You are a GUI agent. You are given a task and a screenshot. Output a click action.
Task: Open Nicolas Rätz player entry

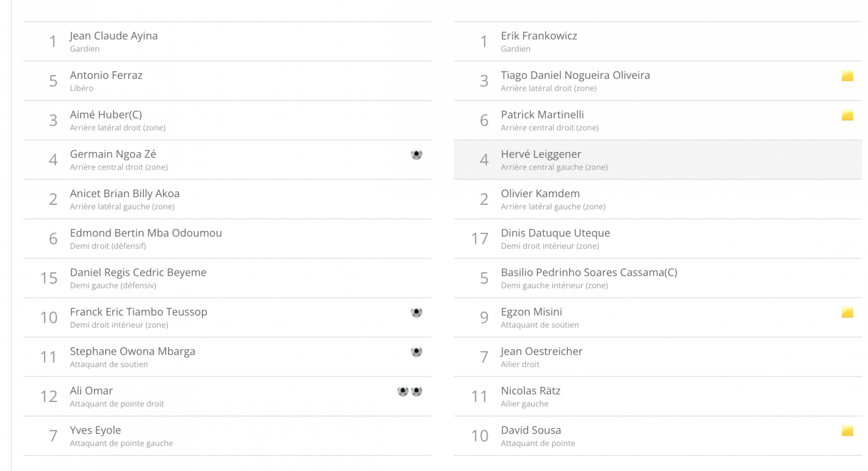pyautogui.click(x=658, y=396)
